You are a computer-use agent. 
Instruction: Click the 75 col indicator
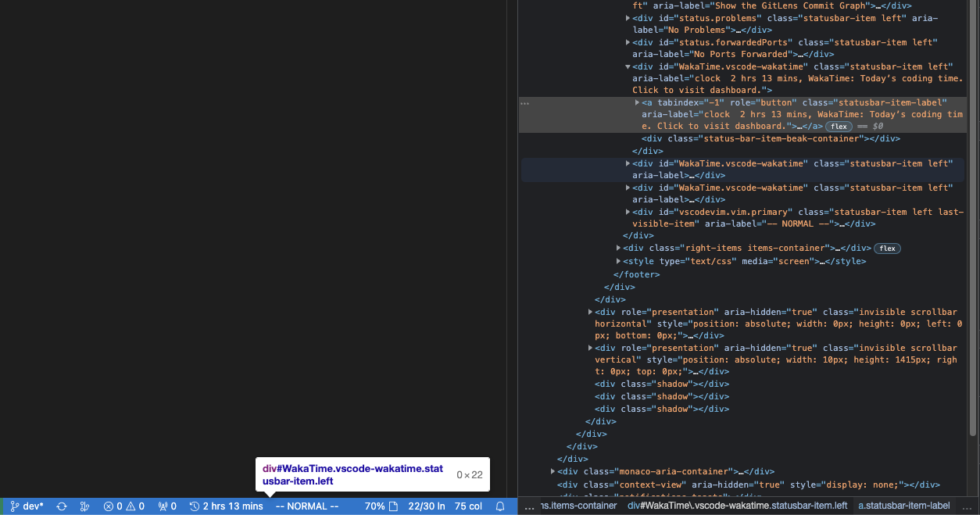pos(467,506)
